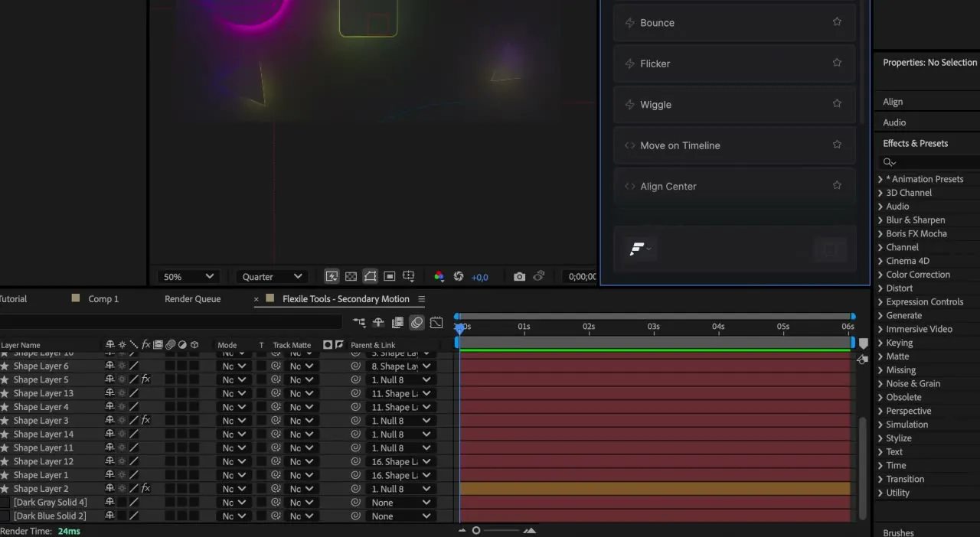
Task: Expand the Keying effects category
Action: (x=880, y=343)
